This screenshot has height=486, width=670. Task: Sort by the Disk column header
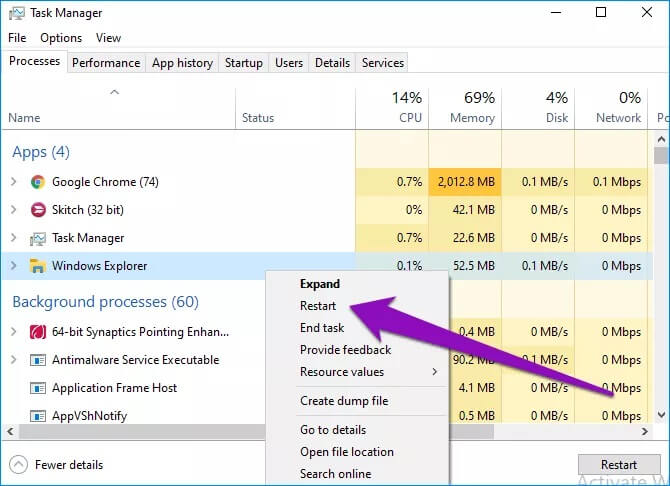pos(538,107)
